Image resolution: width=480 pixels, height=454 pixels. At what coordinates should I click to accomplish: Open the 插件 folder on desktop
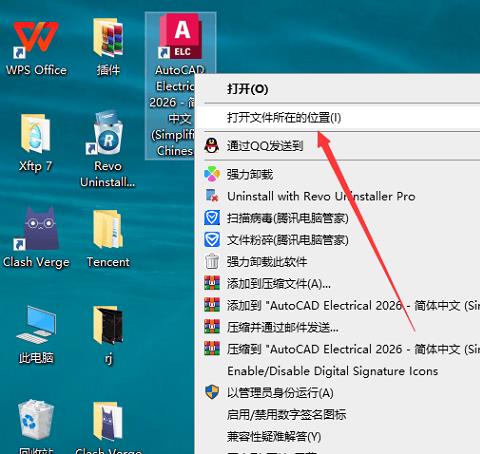point(108,38)
